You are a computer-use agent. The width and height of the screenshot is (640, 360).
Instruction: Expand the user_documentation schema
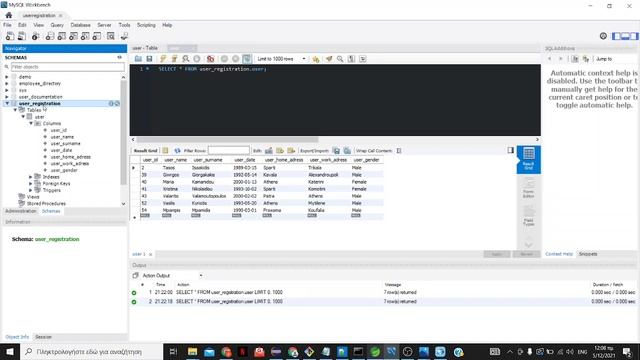click(7, 97)
